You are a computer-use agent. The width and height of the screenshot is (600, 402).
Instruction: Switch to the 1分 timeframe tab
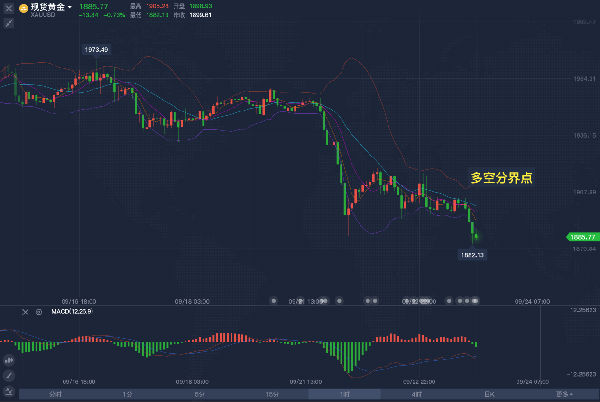pos(127,394)
